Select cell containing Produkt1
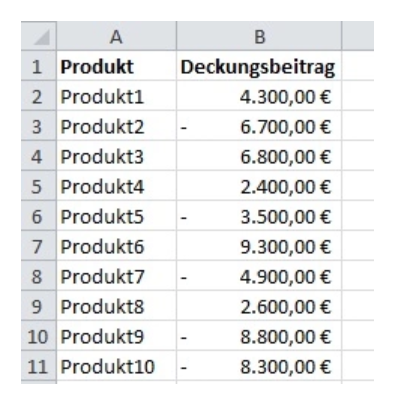Screen dimensions: 397x396 (116, 96)
